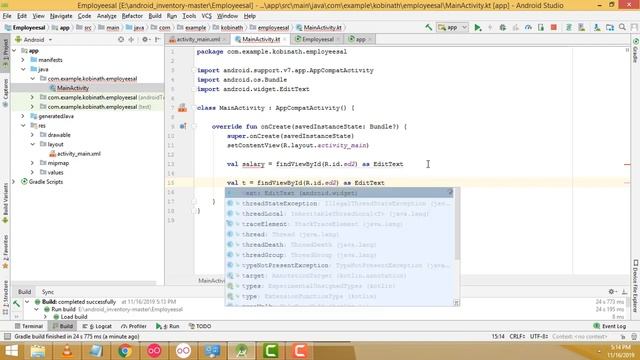Viewport: 640px width, 360px height.
Task: Choose typeNotPresentException completion suggestion
Action: pyautogui.click(x=338, y=265)
